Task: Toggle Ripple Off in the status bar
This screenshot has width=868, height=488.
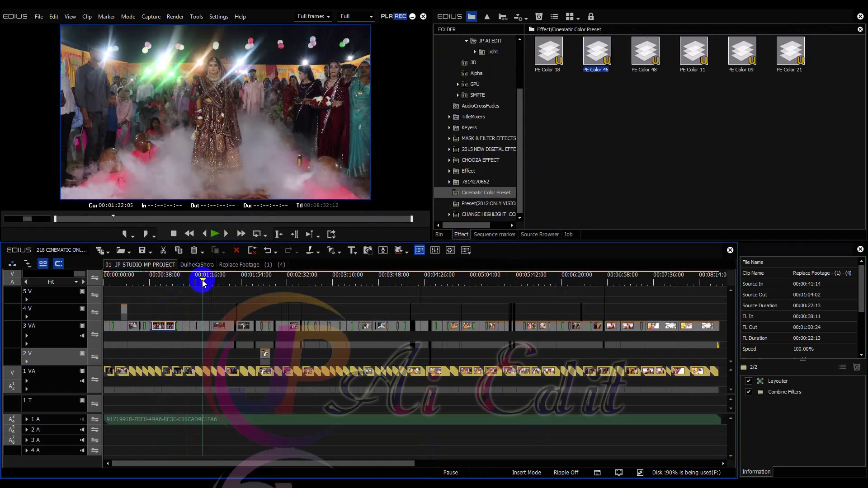Action: [x=566, y=472]
